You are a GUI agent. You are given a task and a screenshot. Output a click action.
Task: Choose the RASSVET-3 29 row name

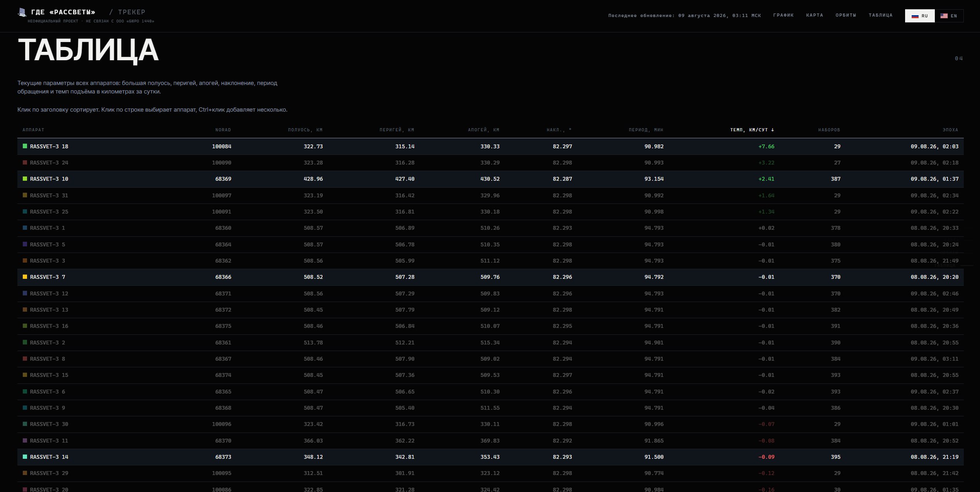click(x=49, y=473)
